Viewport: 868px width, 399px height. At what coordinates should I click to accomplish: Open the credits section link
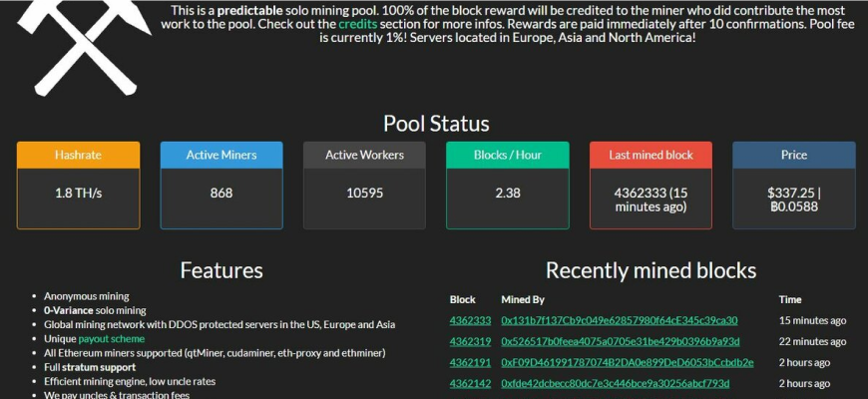coord(357,24)
